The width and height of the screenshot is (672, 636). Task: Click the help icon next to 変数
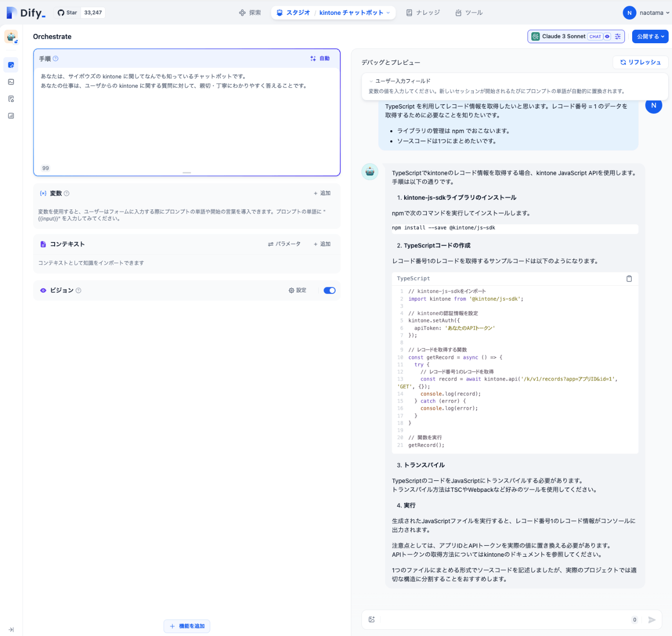(67, 194)
